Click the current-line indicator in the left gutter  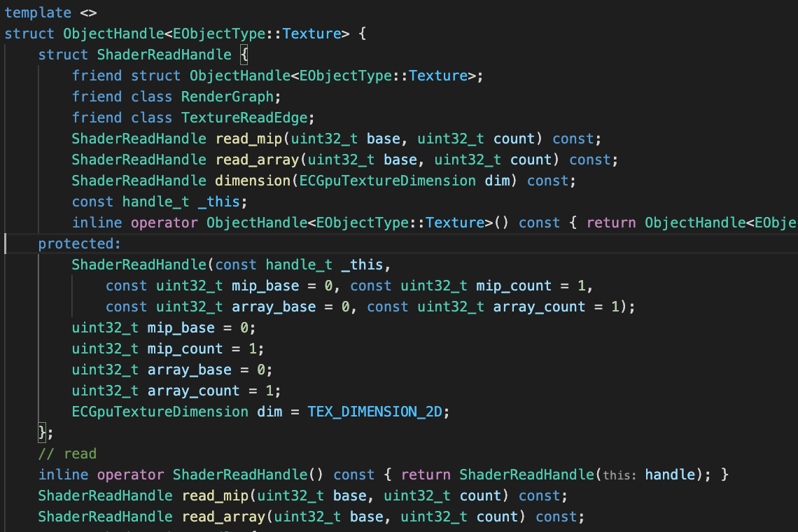click(x=4, y=244)
